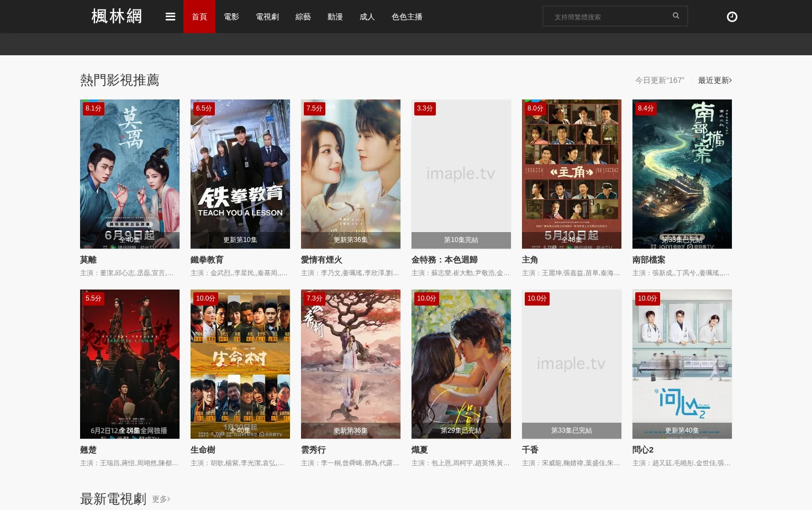Click the 8.4分 rating badge on 南部檔案
Screen dimensions: 812x510
click(x=646, y=108)
